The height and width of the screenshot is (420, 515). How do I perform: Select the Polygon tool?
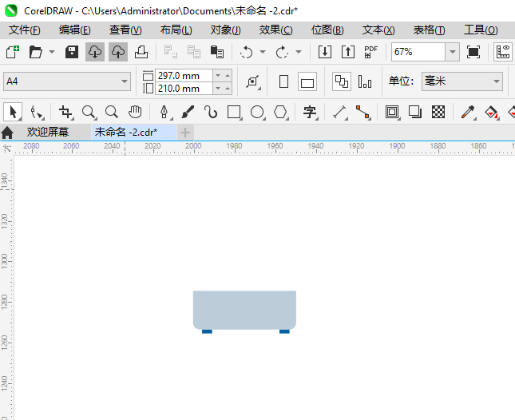[281, 112]
